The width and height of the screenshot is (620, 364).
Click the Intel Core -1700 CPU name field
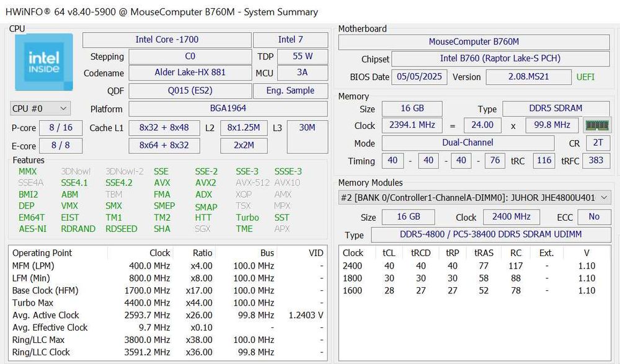pos(167,40)
